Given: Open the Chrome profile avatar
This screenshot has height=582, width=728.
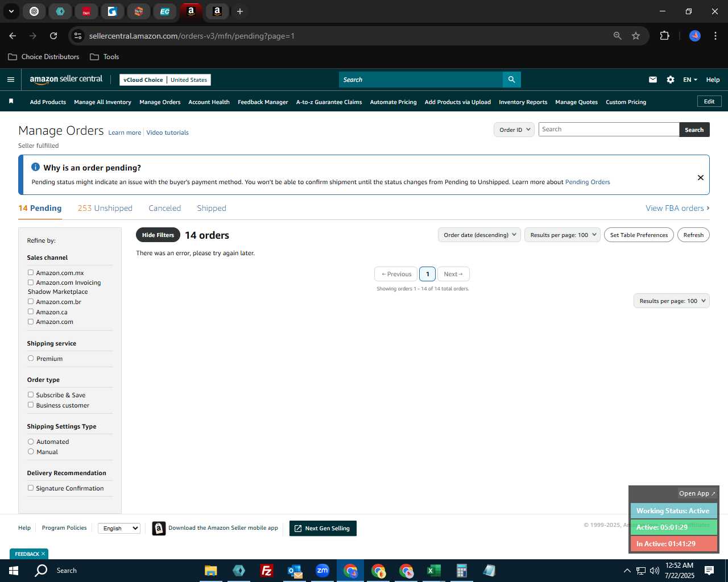Looking at the screenshot, I should pos(695,36).
